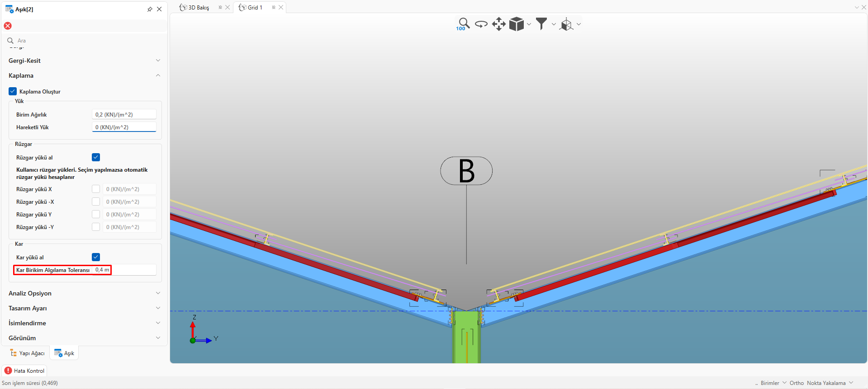Toggle Ortho mode in status bar
This screenshot has height=389, width=868.
point(797,383)
